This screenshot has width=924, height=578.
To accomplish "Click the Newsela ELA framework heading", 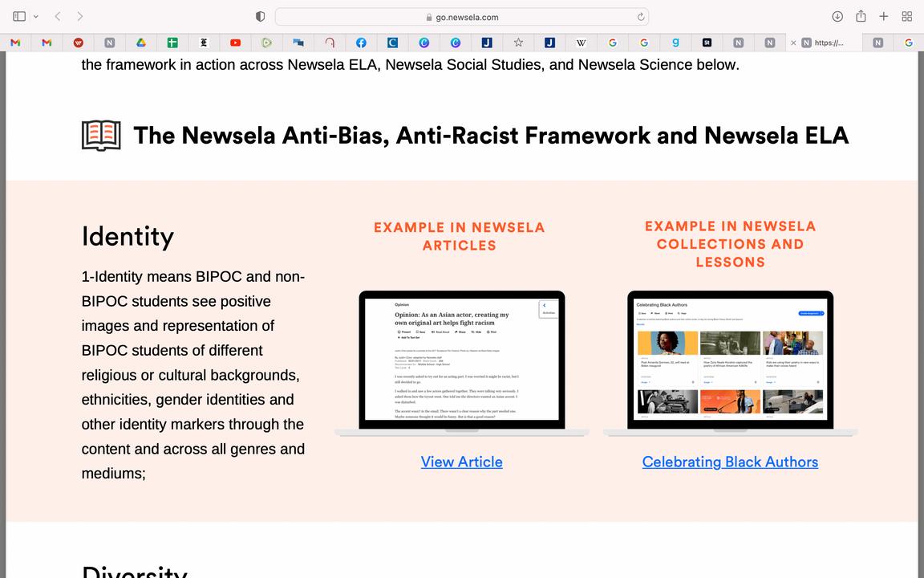I will pos(491,136).
